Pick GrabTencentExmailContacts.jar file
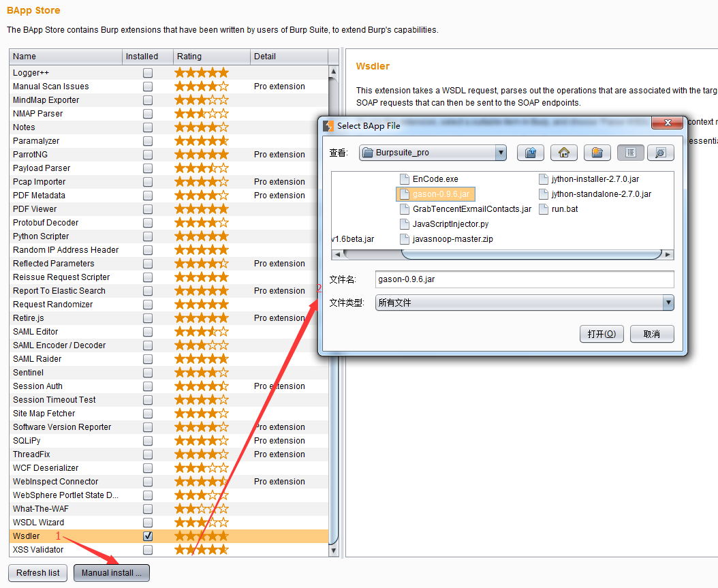The image size is (718, 588). [465, 209]
